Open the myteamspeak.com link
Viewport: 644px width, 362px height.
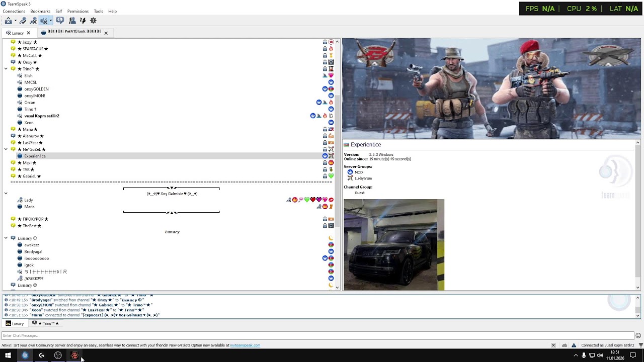click(x=245, y=345)
